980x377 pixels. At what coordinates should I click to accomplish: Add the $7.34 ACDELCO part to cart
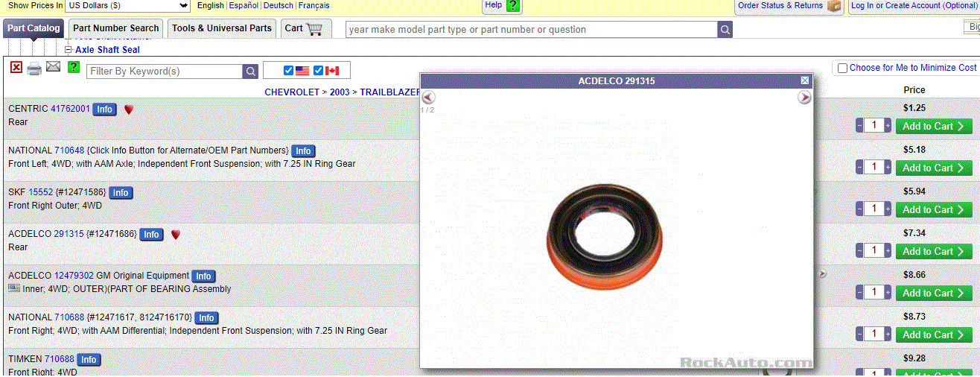point(934,251)
